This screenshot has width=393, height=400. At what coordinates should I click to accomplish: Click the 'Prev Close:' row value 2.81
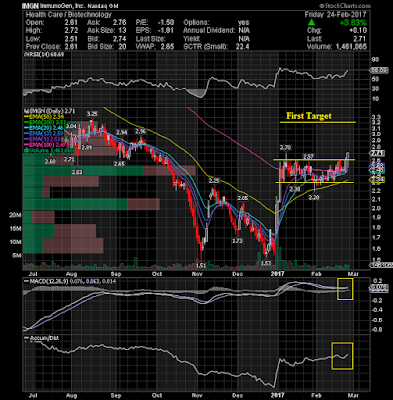point(71,47)
